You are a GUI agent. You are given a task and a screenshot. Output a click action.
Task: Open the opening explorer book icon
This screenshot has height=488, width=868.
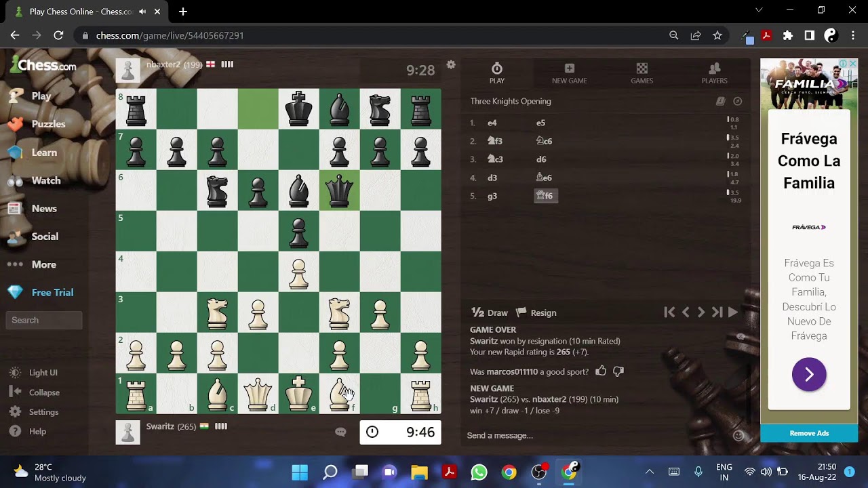pos(721,101)
